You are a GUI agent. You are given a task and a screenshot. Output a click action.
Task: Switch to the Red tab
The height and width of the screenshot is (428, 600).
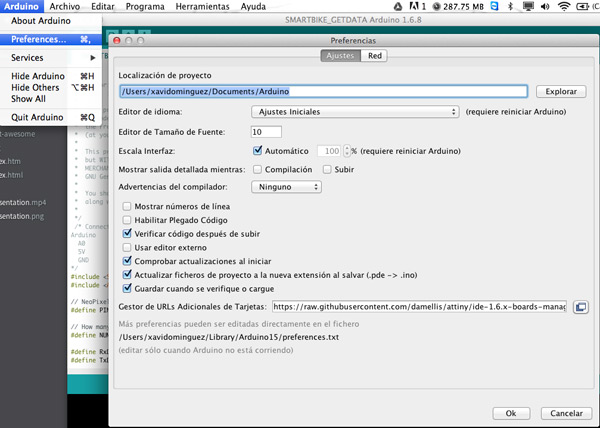375,56
